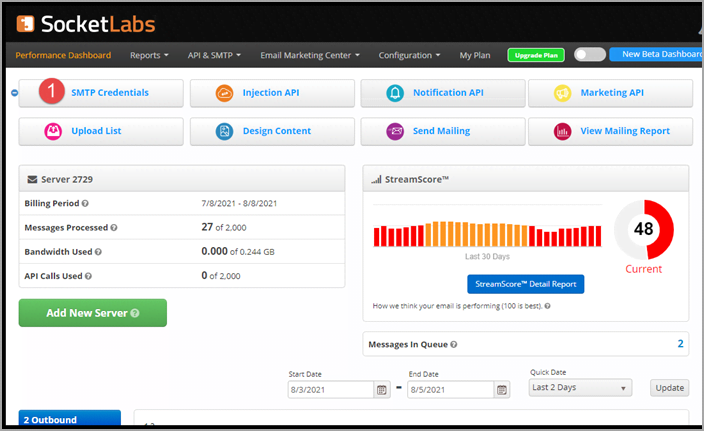
Task: Open the Injection API cloud icon
Action: [224, 93]
